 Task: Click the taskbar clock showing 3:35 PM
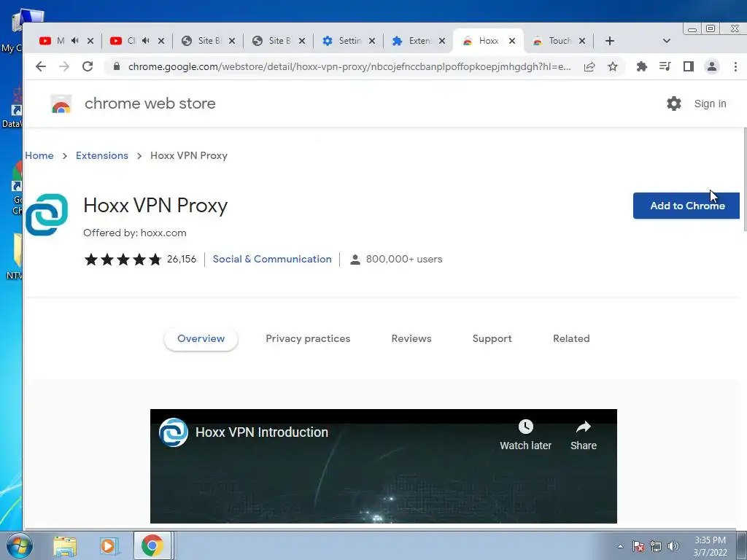(710, 546)
